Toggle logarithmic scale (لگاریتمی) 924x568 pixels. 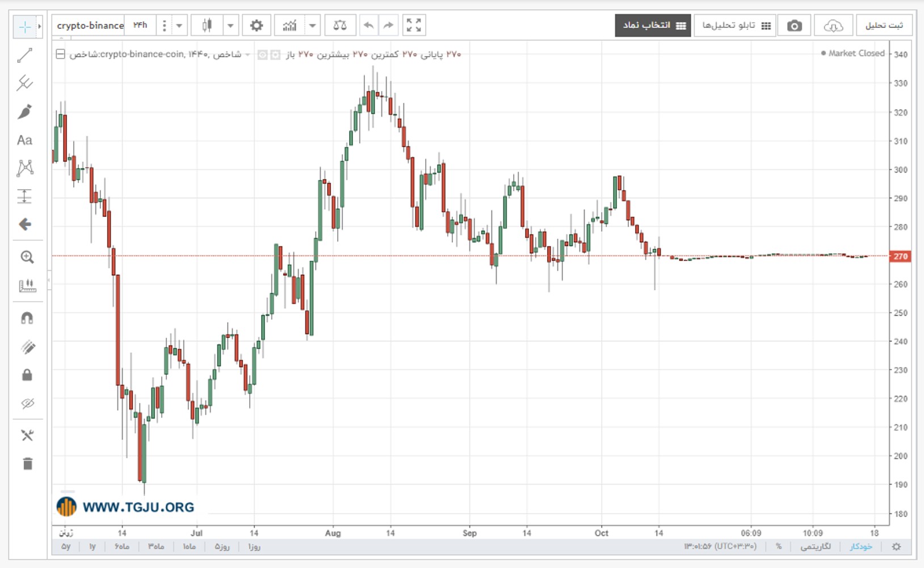(x=816, y=546)
